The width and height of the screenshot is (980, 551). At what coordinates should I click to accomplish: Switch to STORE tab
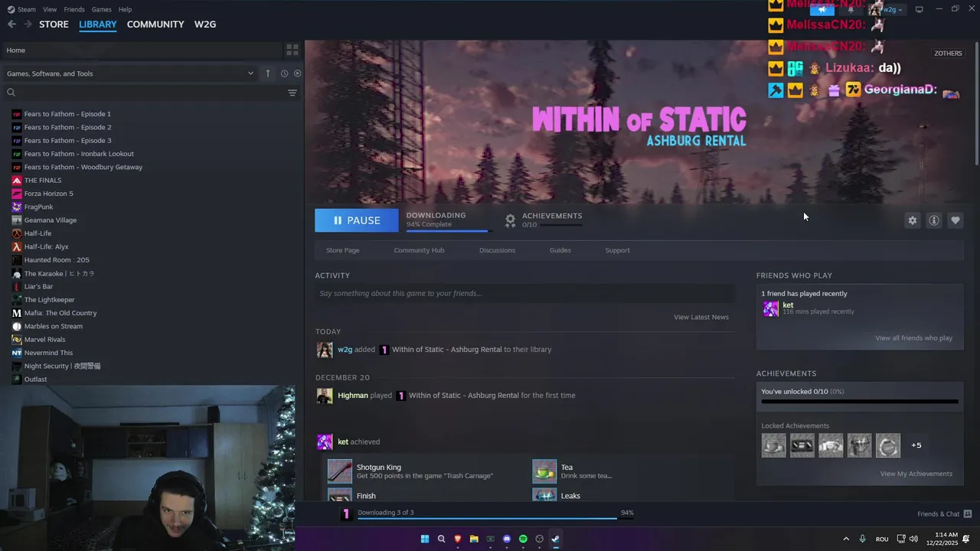click(x=54, y=24)
